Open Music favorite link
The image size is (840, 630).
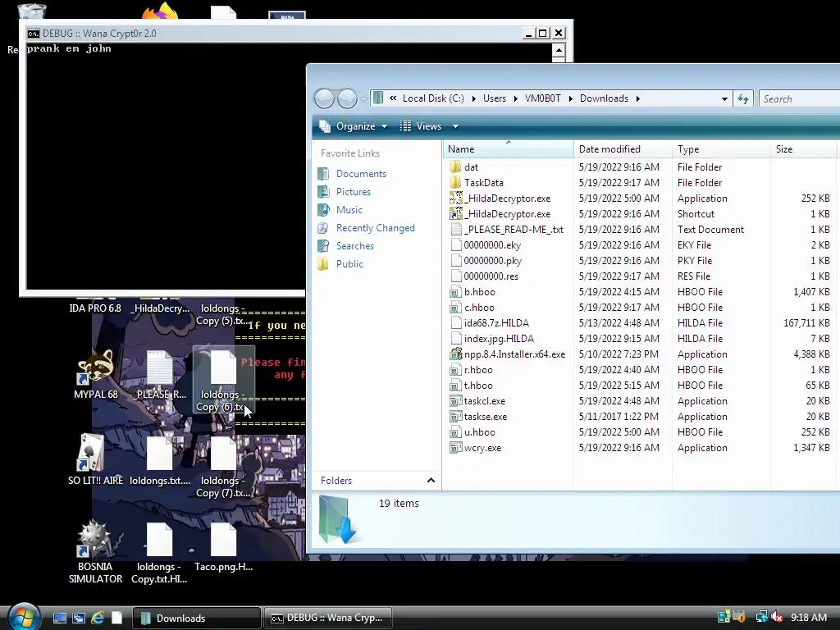click(349, 210)
